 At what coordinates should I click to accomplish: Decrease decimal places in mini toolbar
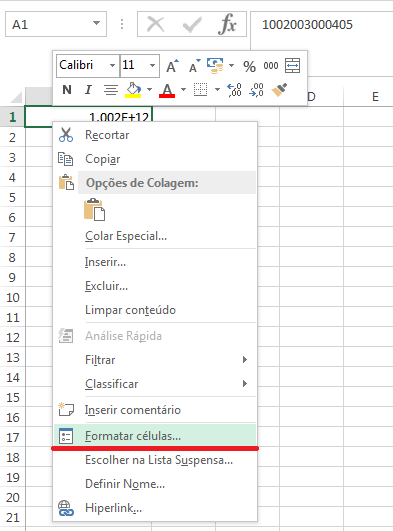(256, 90)
